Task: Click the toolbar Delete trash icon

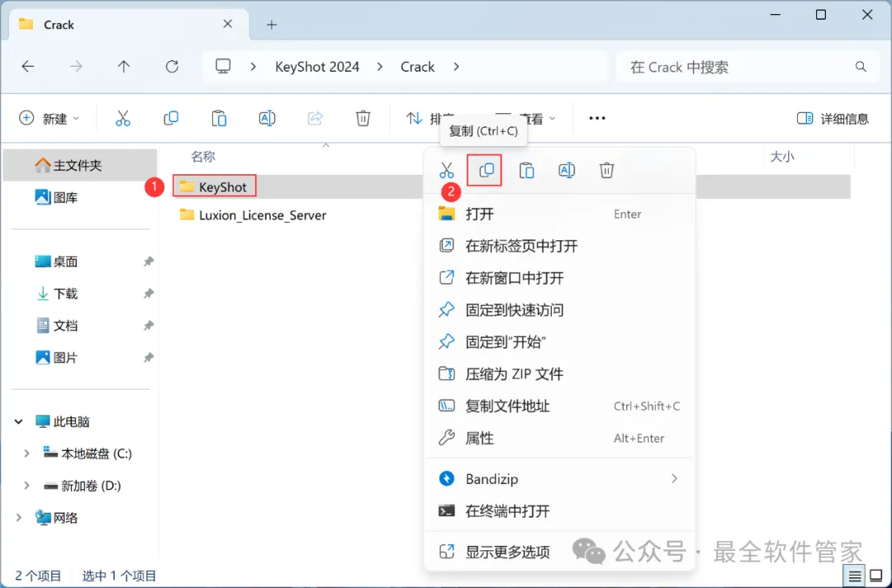Action: click(x=363, y=118)
